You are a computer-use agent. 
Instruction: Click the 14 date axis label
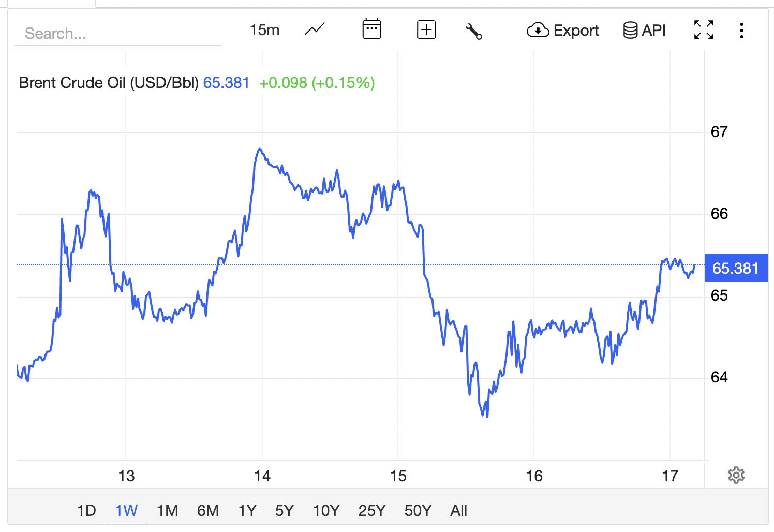pyautogui.click(x=262, y=476)
